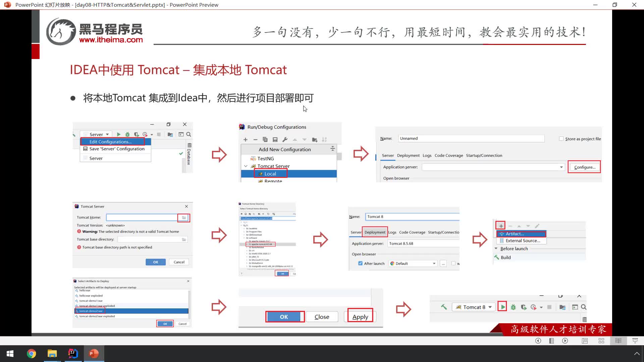644x362 pixels.
Task: Click Tomcat base directory field
Action: (x=153, y=239)
